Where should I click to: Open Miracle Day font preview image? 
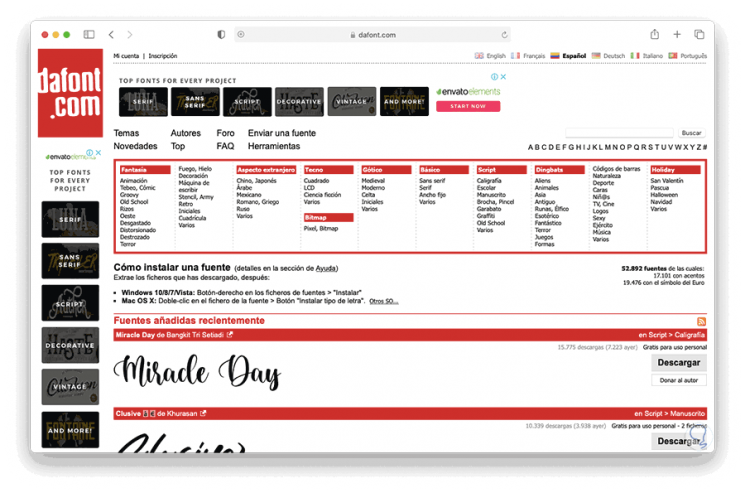(197, 372)
